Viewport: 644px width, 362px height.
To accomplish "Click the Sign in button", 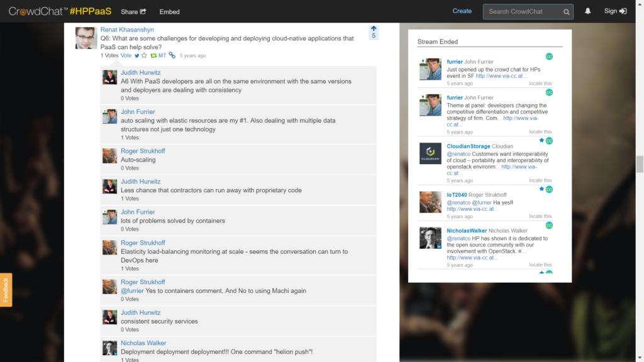I will 615,11.
